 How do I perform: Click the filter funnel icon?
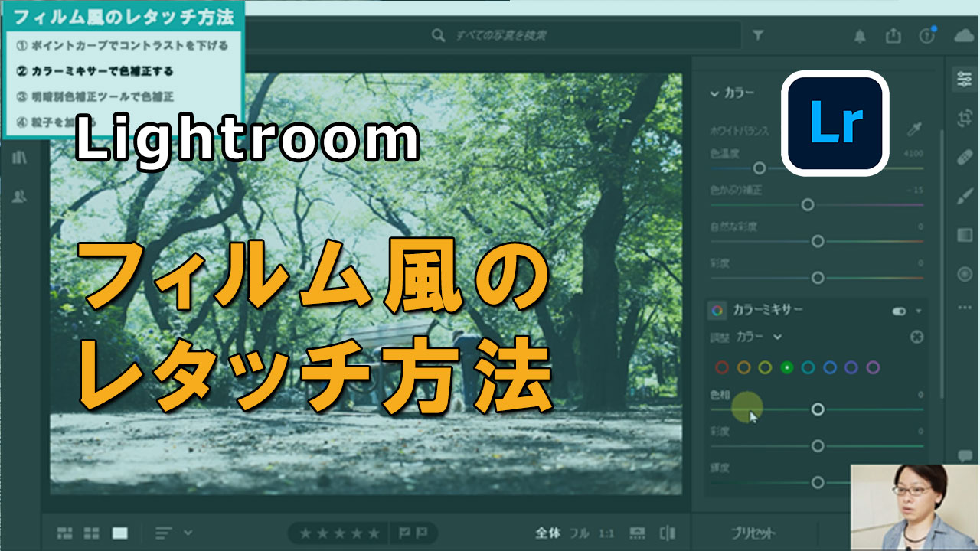(x=757, y=35)
